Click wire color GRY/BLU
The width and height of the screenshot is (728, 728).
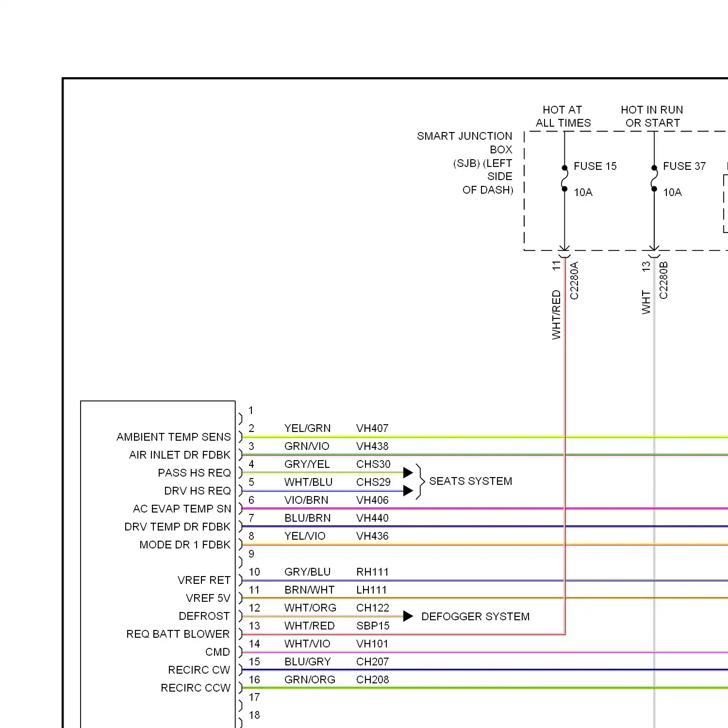[x=307, y=572]
